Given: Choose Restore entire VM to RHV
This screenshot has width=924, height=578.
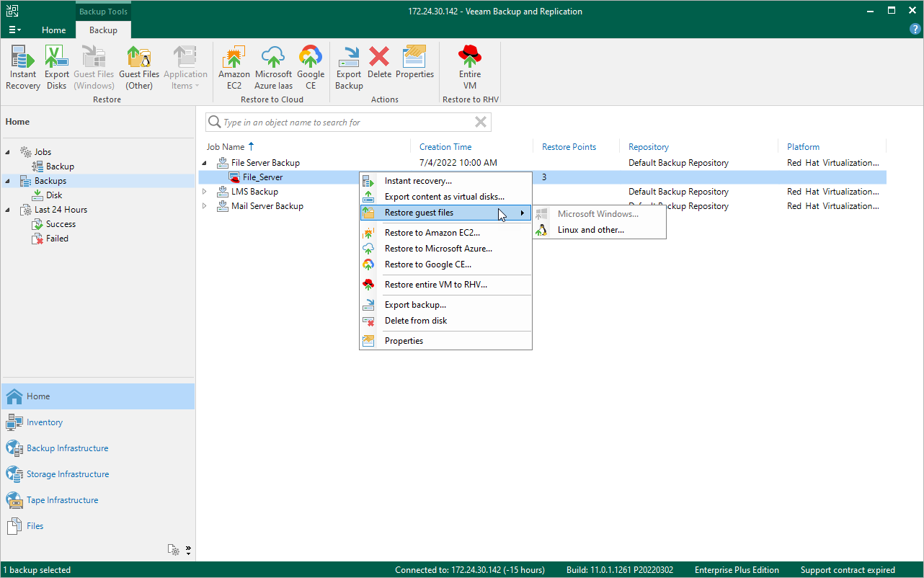Looking at the screenshot, I should [445, 285].
